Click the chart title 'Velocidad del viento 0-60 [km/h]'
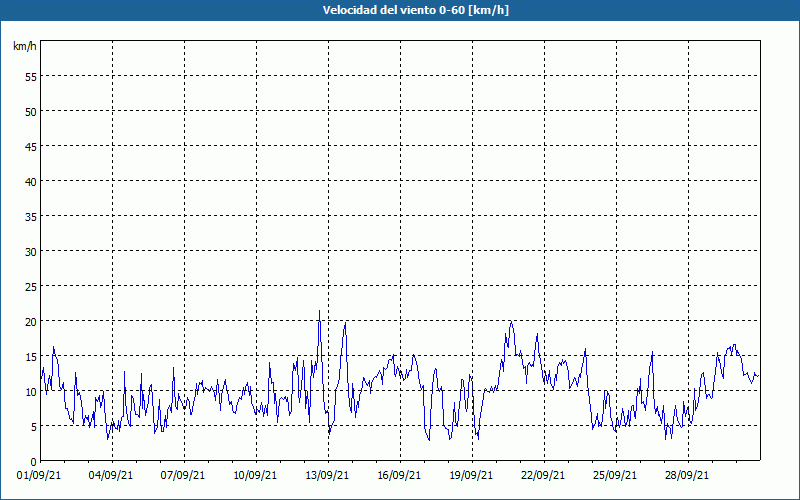 416,10
